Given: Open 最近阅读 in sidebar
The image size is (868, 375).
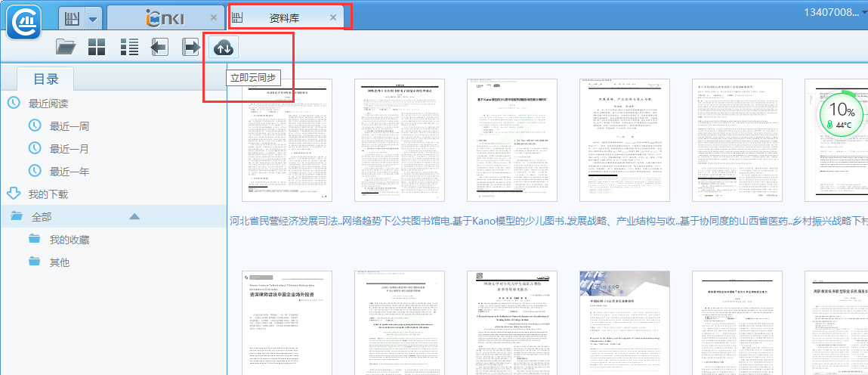Looking at the screenshot, I should tap(48, 104).
